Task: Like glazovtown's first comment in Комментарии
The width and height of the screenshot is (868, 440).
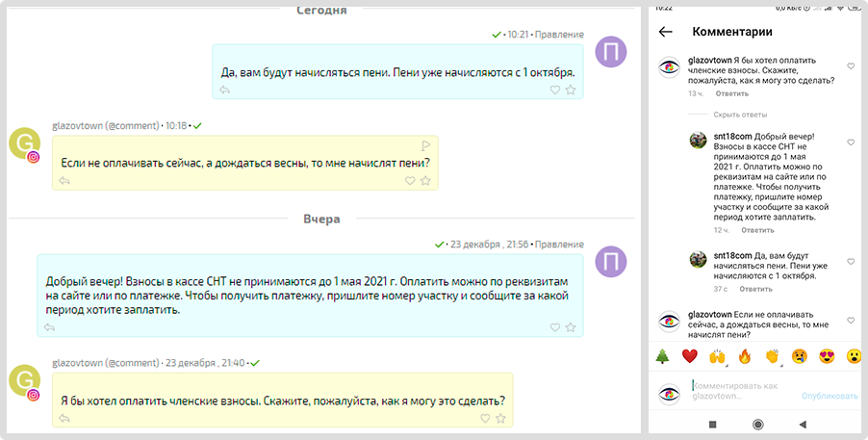Action: coord(851,66)
